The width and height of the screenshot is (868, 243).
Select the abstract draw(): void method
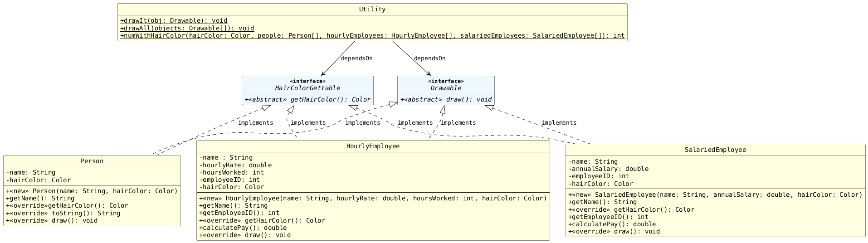446,100
